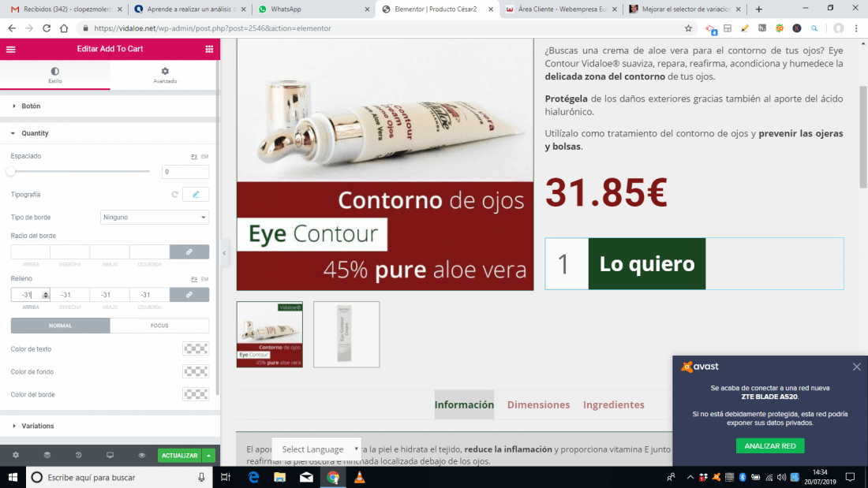Open the Color del borde swatch

(196, 394)
